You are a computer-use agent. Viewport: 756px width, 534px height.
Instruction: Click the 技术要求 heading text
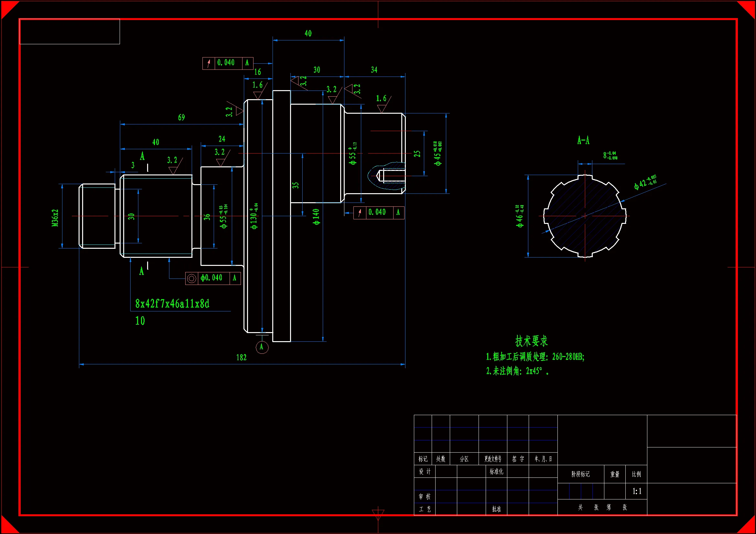[531, 341]
